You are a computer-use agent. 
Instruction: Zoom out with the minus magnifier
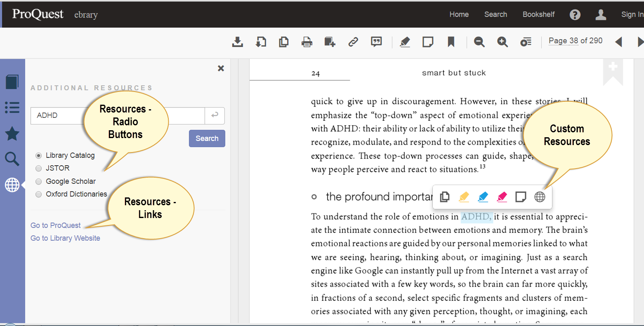click(x=479, y=42)
